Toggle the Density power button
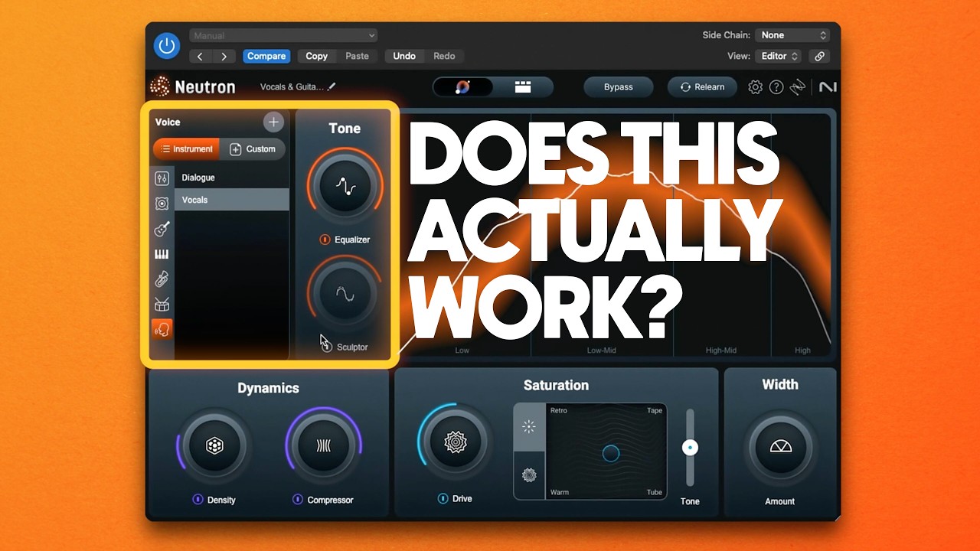The image size is (980, 551). pyautogui.click(x=198, y=500)
